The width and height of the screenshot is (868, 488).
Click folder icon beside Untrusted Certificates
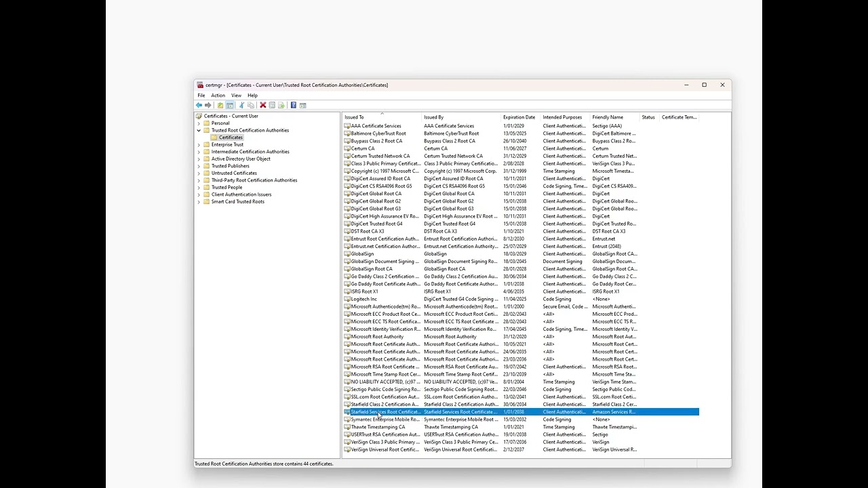point(207,173)
